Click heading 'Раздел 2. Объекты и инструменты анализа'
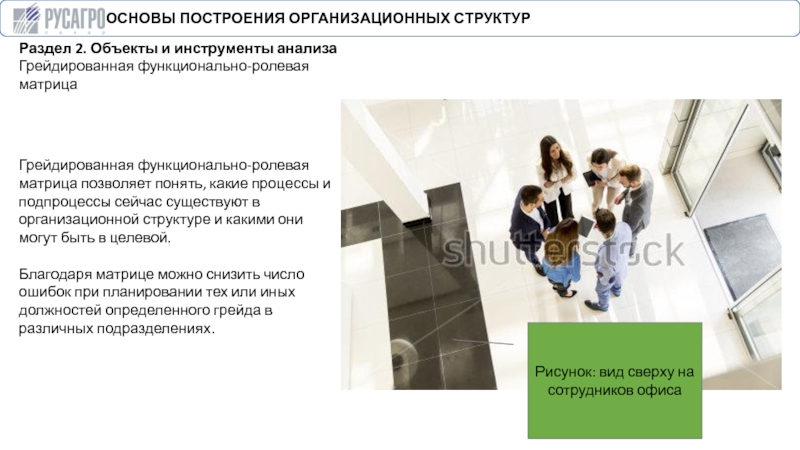Viewport: 800px width, 450px height. coord(178,48)
